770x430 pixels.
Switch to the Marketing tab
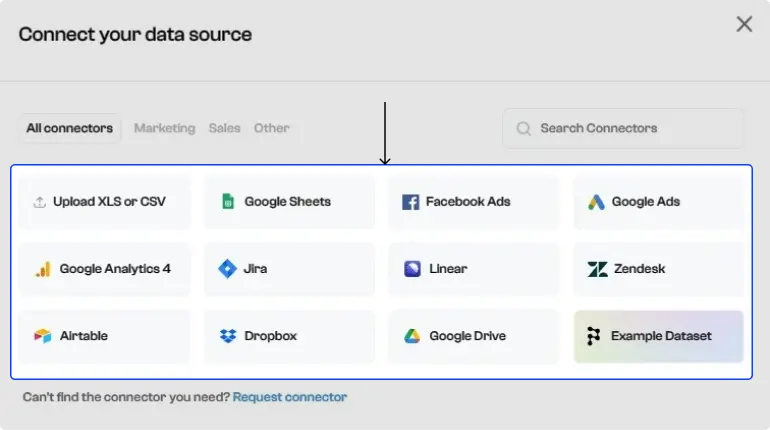tap(164, 128)
